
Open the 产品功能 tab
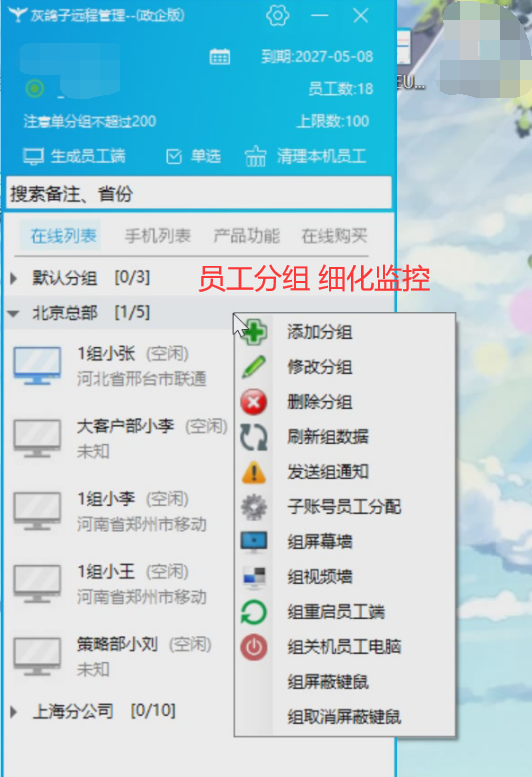[247, 236]
